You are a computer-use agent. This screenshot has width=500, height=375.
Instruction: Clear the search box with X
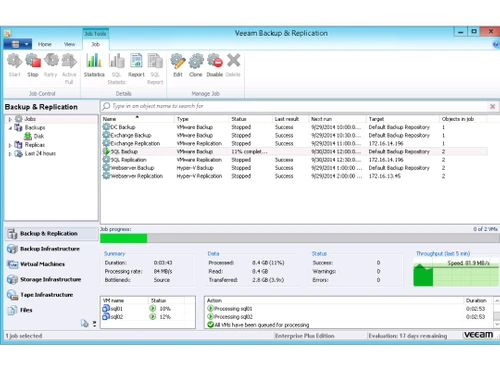tap(492, 106)
